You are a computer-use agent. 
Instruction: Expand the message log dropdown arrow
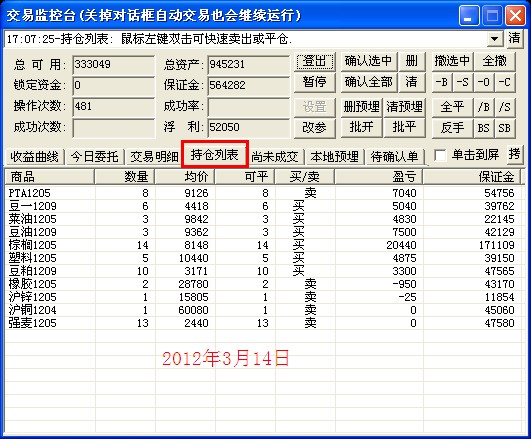[x=495, y=38]
